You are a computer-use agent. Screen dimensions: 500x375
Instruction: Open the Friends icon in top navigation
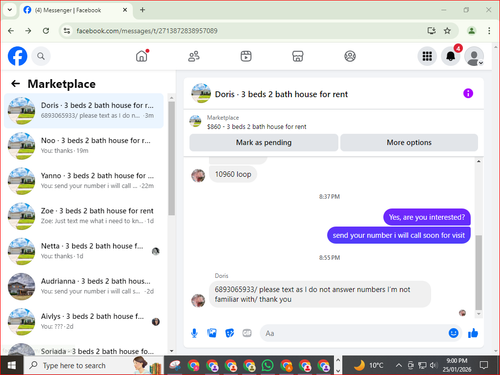[194, 56]
